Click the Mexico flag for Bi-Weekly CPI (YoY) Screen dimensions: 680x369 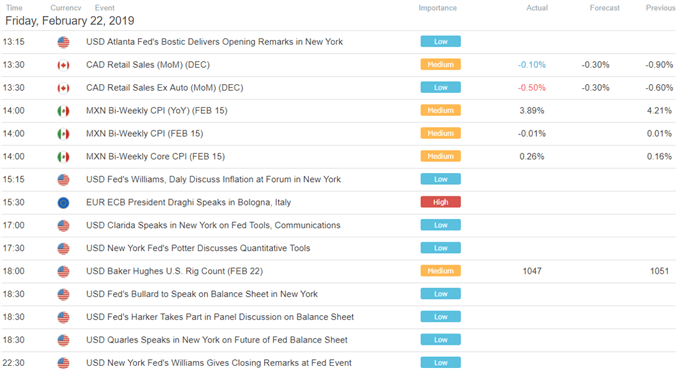[63, 111]
